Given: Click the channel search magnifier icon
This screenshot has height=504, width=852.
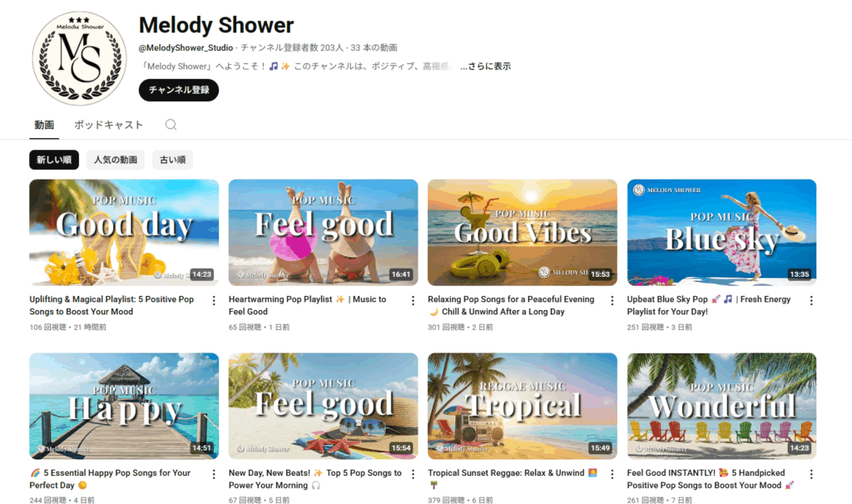Looking at the screenshot, I should tap(171, 125).
